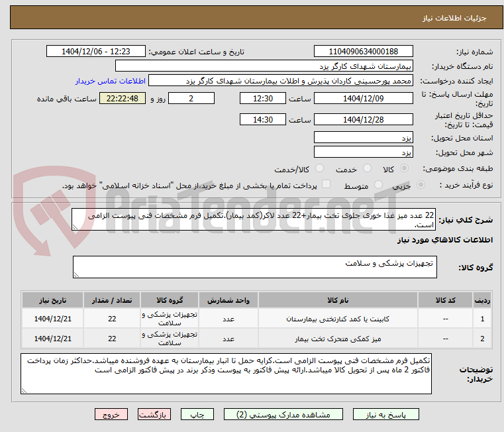Click the price validity date 1404/12/28
The image size is (504, 432).
pos(363,120)
